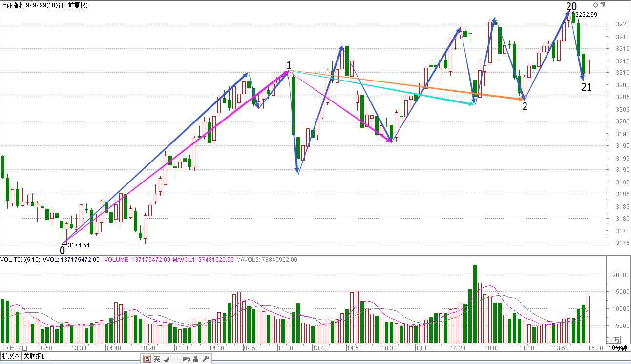Click the user icon in IME bar
This screenshot has width=631, height=364.
click(196, 359)
